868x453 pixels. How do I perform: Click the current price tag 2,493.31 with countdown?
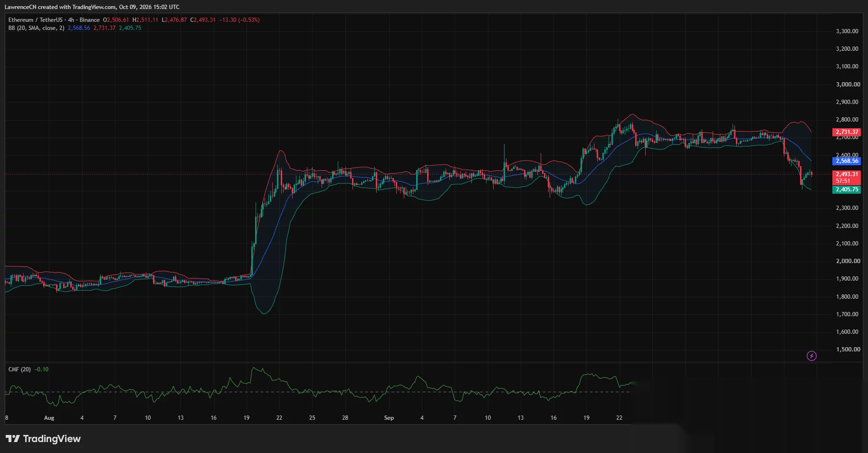(x=847, y=178)
